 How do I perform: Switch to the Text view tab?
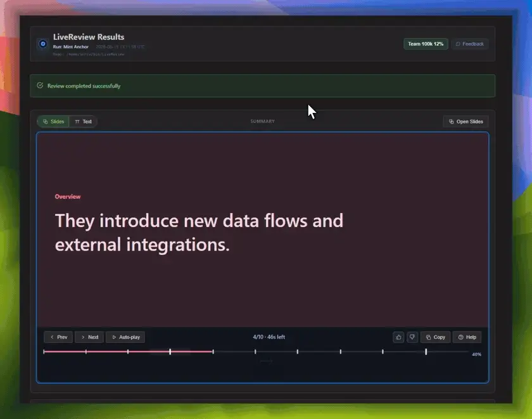pyautogui.click(x=83, y=122)
